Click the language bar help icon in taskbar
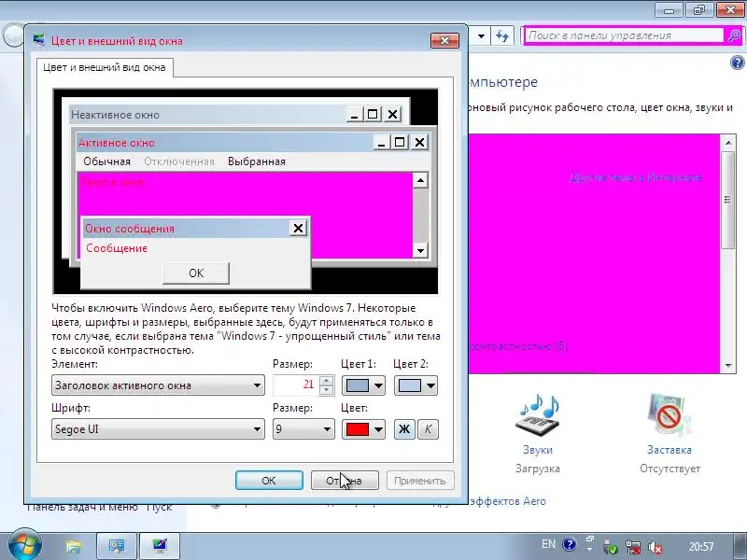 click(569, 544)
